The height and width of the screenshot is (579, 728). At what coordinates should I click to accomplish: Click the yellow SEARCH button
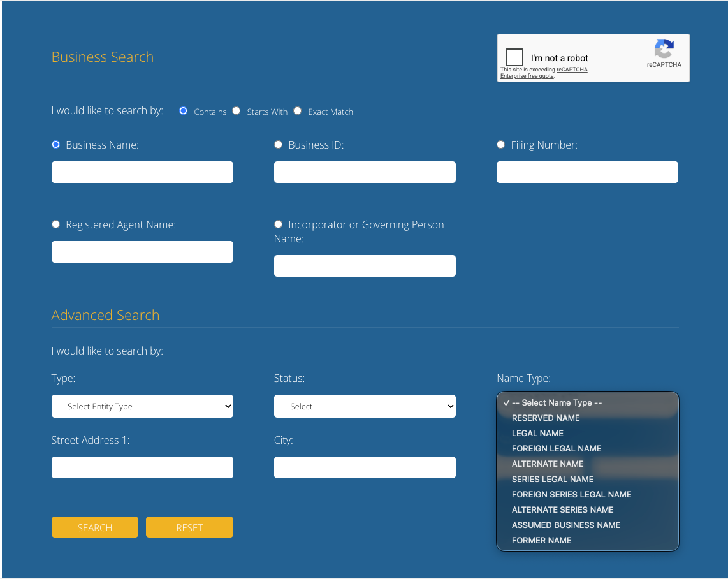pos(95,527)
